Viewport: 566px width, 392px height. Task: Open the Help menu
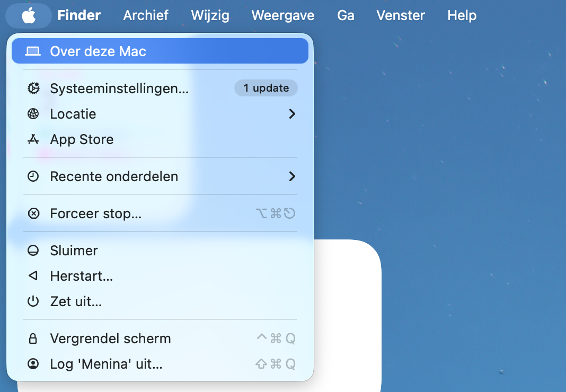click(461, 15)
